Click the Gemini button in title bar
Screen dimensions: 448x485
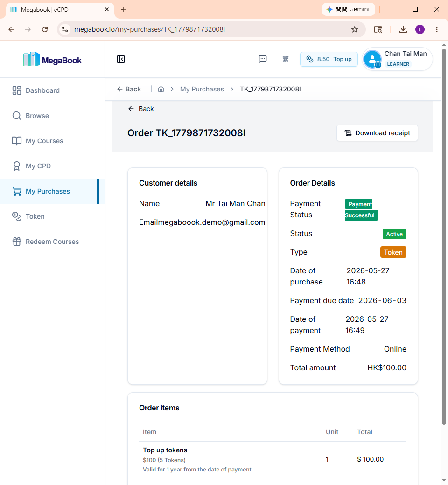coord(348,9)
